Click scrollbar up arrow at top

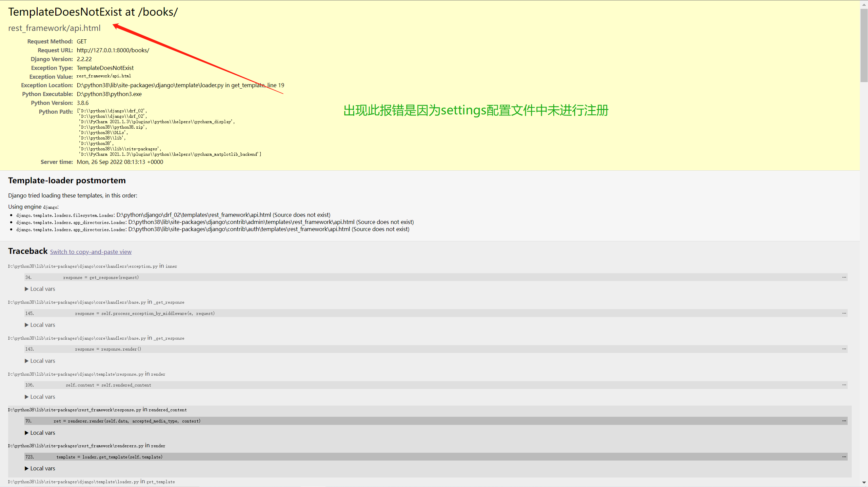[864, 4]
